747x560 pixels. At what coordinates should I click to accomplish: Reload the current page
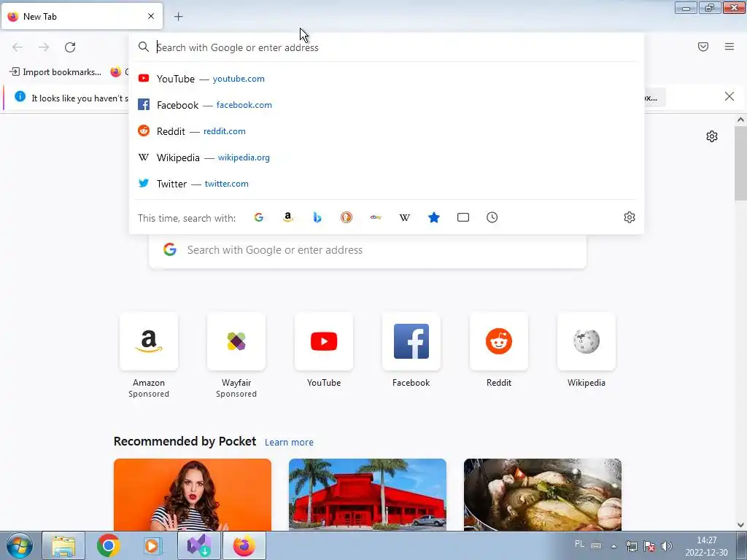pos(70,47)
